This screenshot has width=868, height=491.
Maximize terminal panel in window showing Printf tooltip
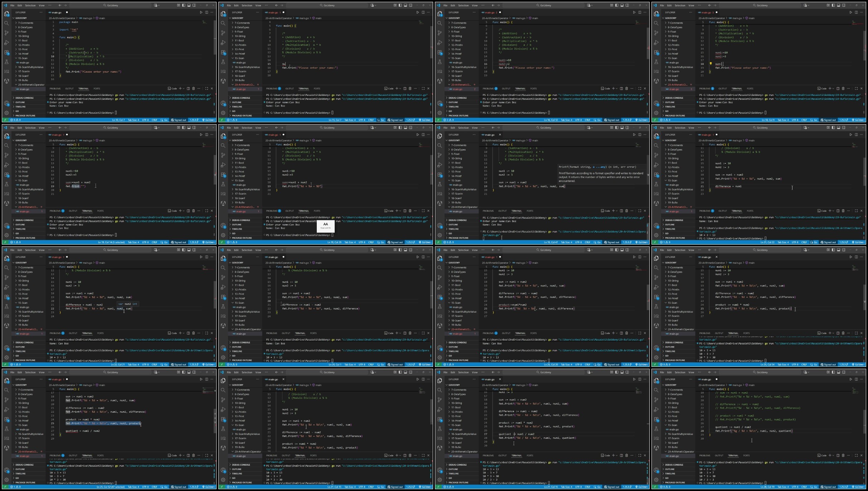640,211
